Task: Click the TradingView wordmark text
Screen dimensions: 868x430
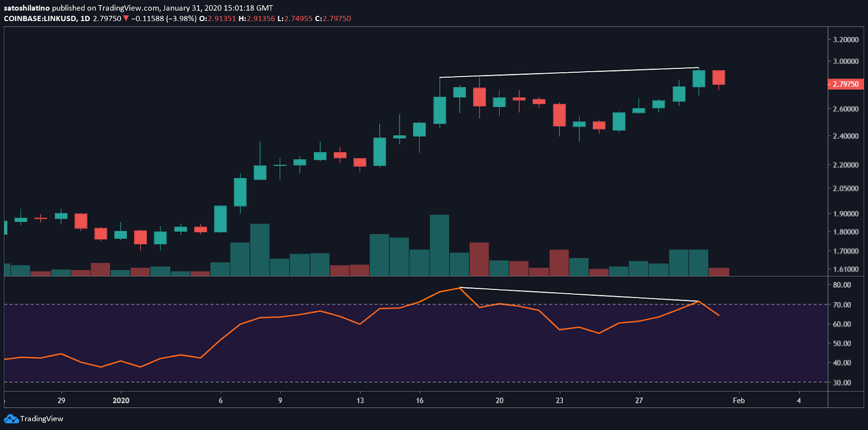Action: pos(42,419)
